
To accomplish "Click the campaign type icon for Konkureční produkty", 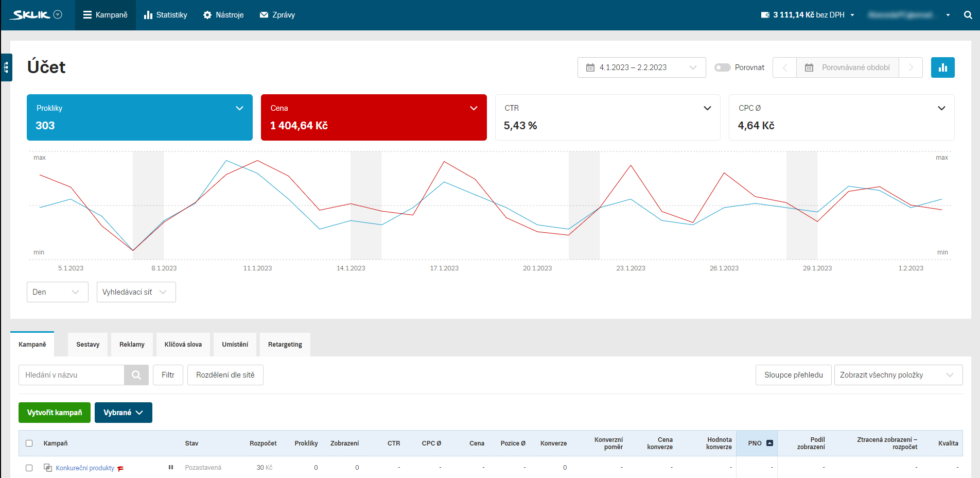I will (48, 467).
